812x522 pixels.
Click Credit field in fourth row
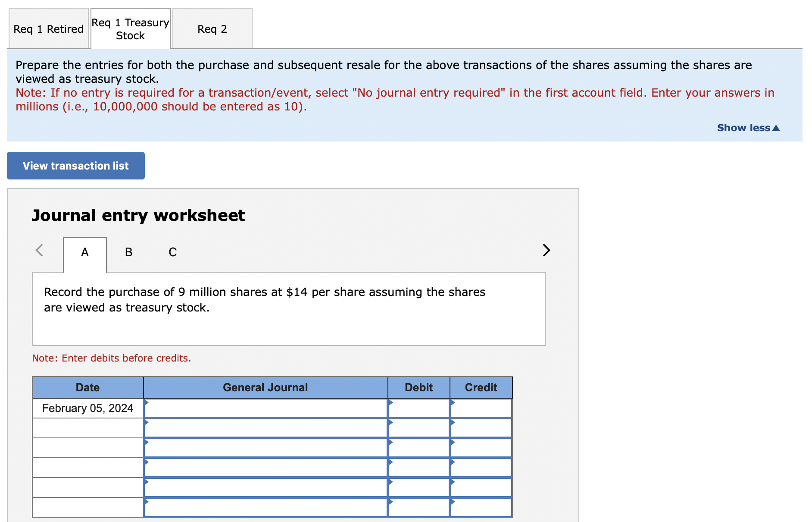pos(481,468)
